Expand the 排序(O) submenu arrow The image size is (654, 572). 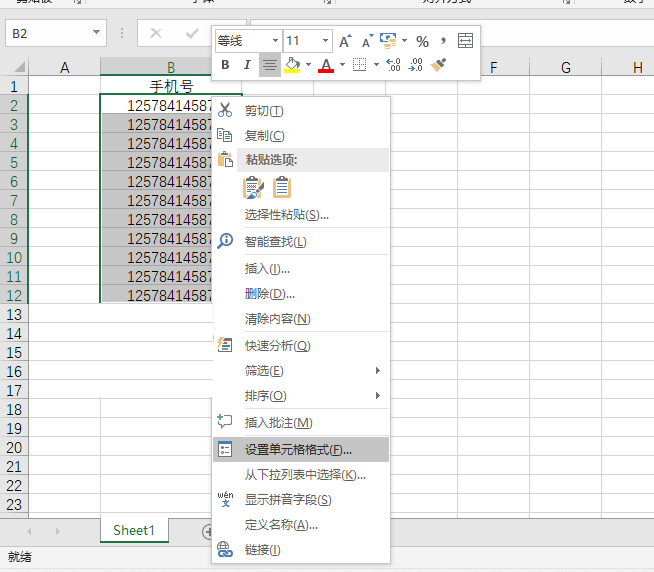pyautogui.click(x=377, y=396)
